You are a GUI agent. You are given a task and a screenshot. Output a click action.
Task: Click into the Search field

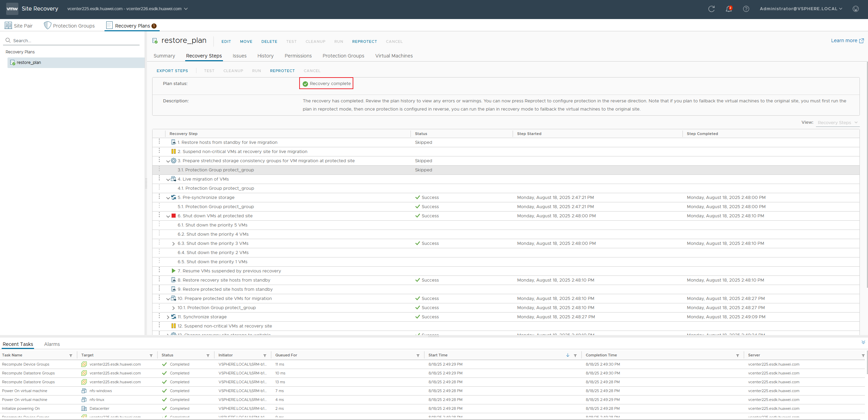click(72, 40)
